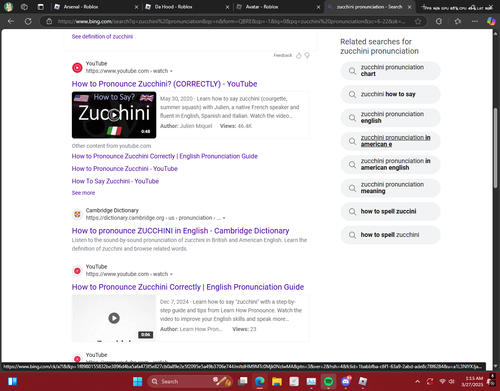Open the Copilot sidebar icon

point(491,21)
